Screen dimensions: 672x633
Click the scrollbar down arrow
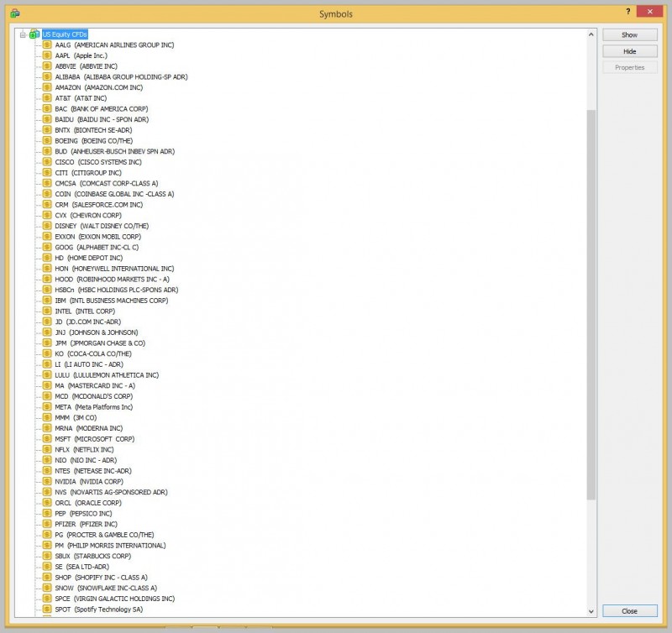tap(591, 611)
